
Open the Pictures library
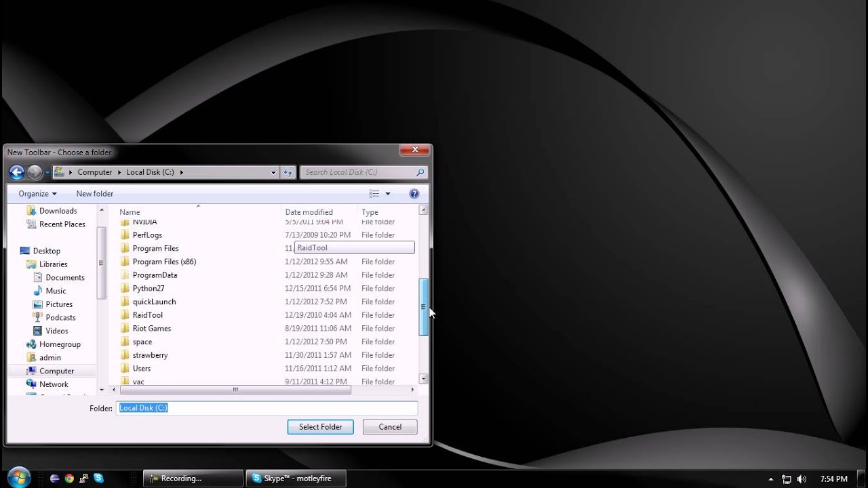(53, 304)
